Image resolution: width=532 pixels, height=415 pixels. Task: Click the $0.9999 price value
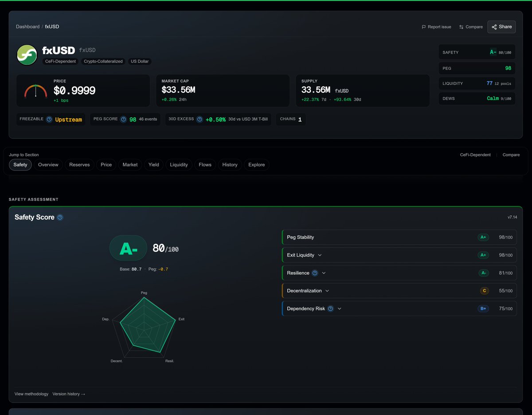coord(74,91)
